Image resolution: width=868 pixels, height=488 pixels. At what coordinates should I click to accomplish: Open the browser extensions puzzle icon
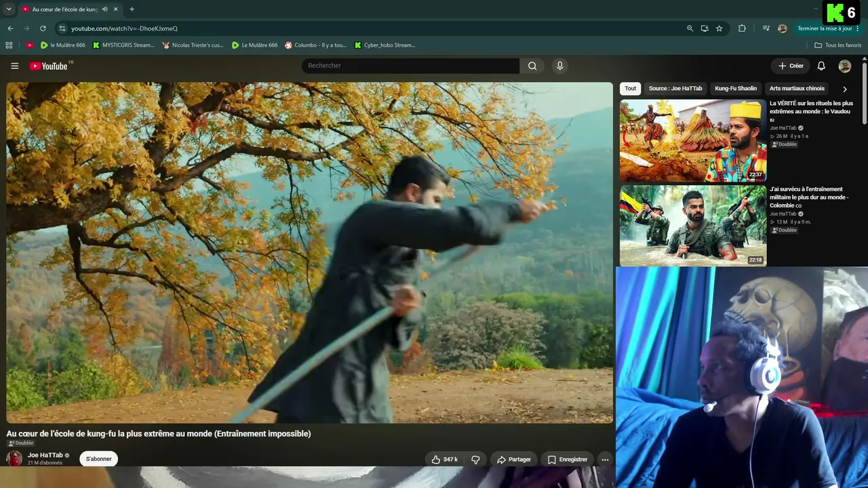click(742, 28)
